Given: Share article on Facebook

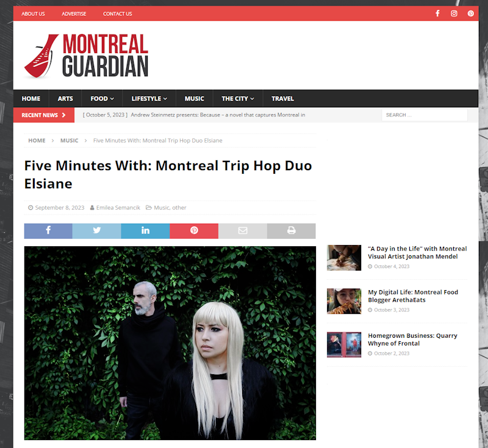Looking at the screenshot, I should 48,230.
